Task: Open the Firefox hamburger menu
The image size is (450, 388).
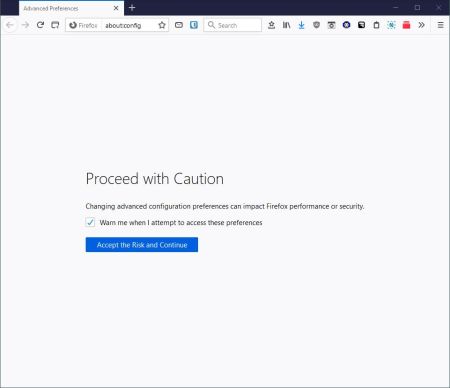Action: click(440, 25)
